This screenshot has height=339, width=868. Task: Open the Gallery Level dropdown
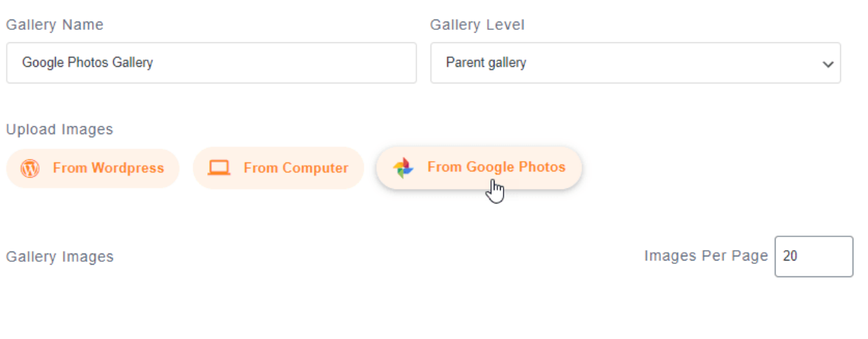(635, 63)
